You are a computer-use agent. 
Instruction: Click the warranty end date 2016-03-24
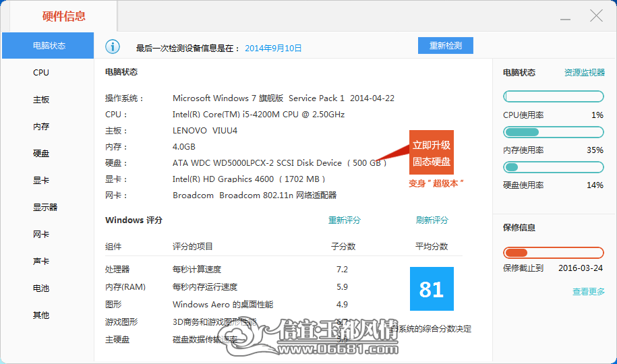pyautogui.click(x=581, y=268)
